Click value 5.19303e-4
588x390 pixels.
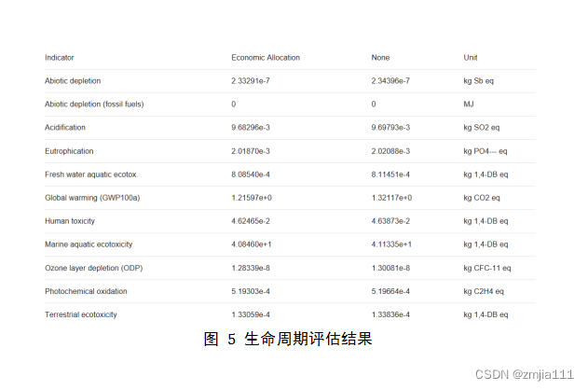[x=251, y=291]
